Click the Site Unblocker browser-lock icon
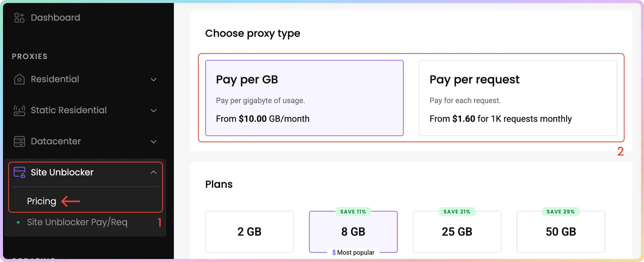Viewport: 644px width, 262px height. coord(19,172)
